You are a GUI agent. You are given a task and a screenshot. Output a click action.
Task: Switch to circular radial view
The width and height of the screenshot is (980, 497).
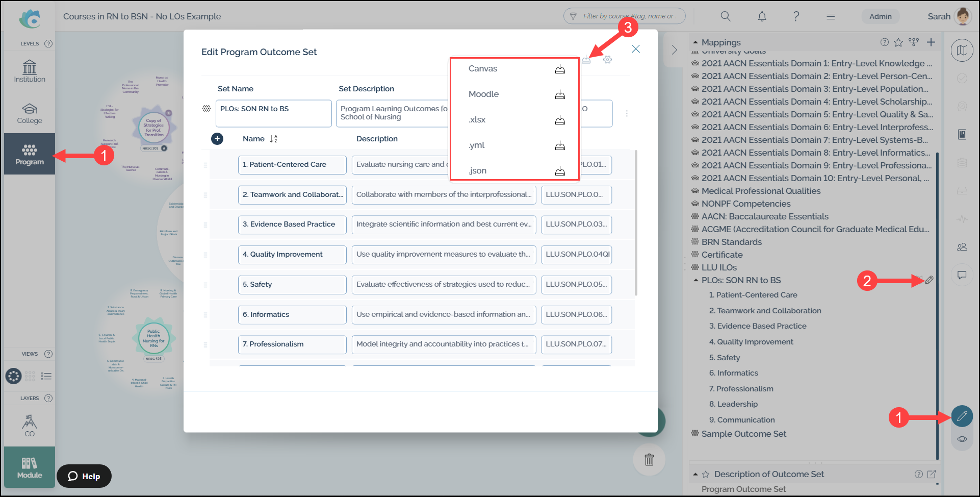14,376
